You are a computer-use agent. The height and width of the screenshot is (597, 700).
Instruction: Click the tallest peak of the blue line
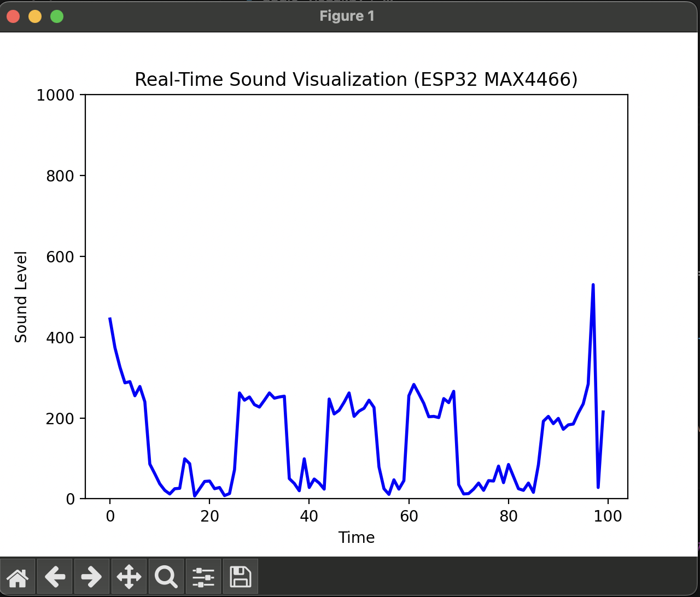pyautogui.click(x=593, y=285)
